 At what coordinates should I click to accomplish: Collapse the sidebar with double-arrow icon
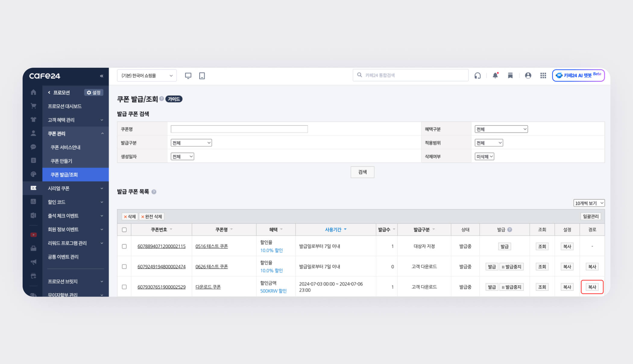(x=102, y=76)
